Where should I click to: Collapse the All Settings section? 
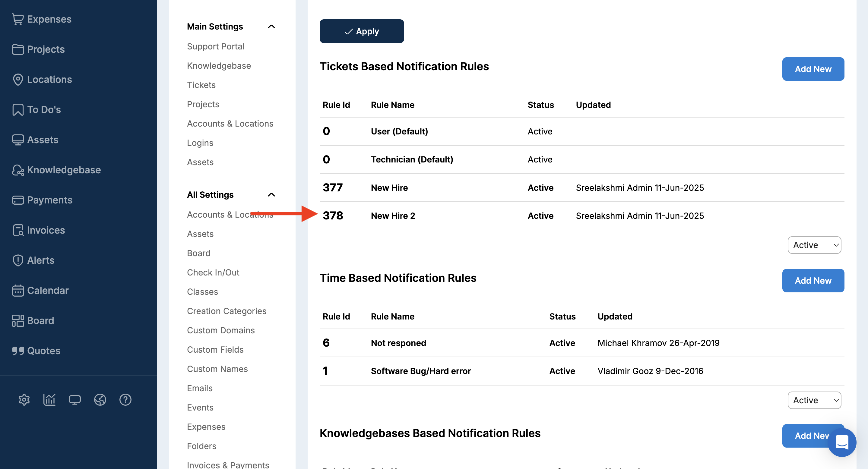click(x=271, y=195)
